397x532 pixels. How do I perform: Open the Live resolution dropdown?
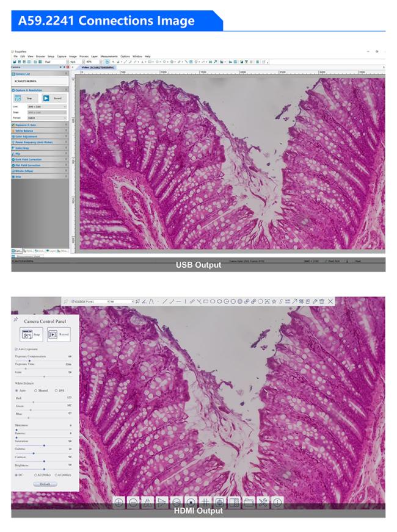[46, 107]
